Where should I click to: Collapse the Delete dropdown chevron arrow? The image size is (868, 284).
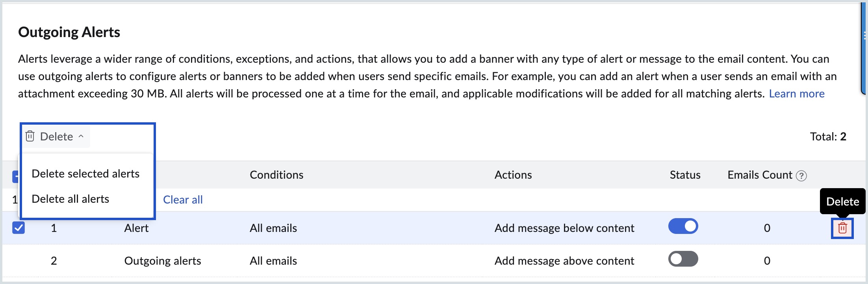(81, 136)
